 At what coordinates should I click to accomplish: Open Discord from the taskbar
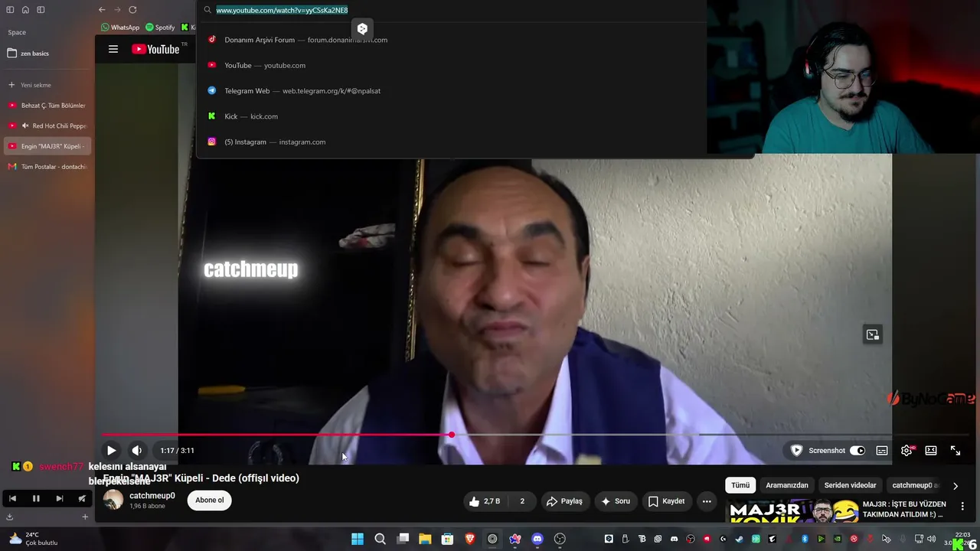coord(537,539)
